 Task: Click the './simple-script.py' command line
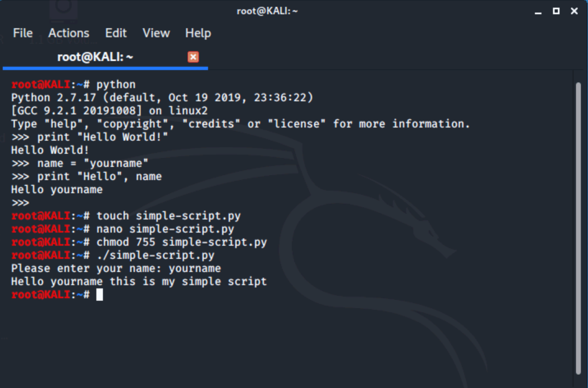pyautogui.click(x=113, y=256)
